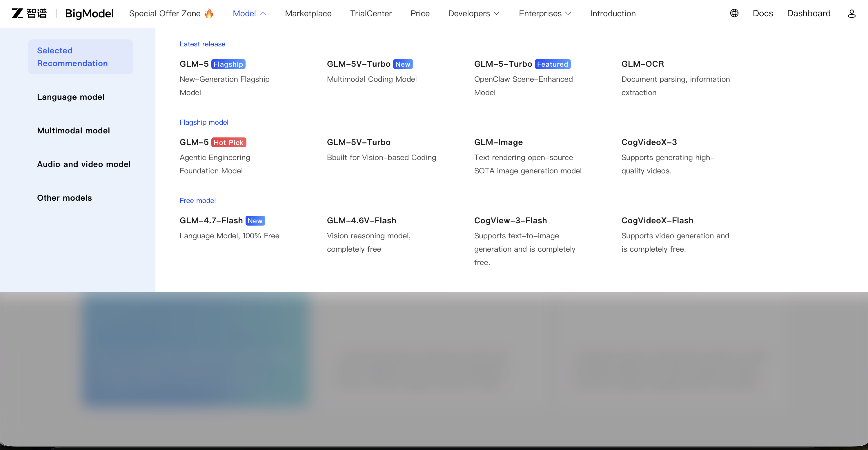The image size is (868, 450).
Task: Click the New badge on GLM-5V-Turbo
Action: (x=403, y=64)
